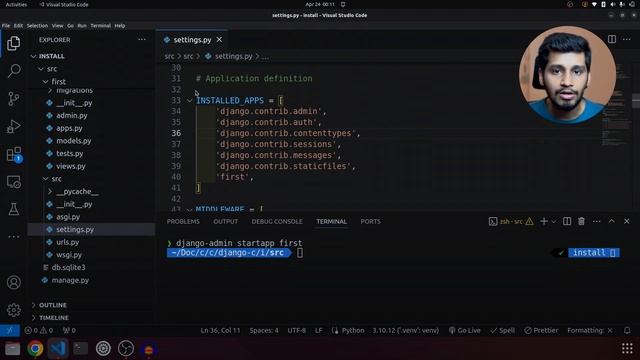Switch to the OUTPUT tab

coord(225,221)
